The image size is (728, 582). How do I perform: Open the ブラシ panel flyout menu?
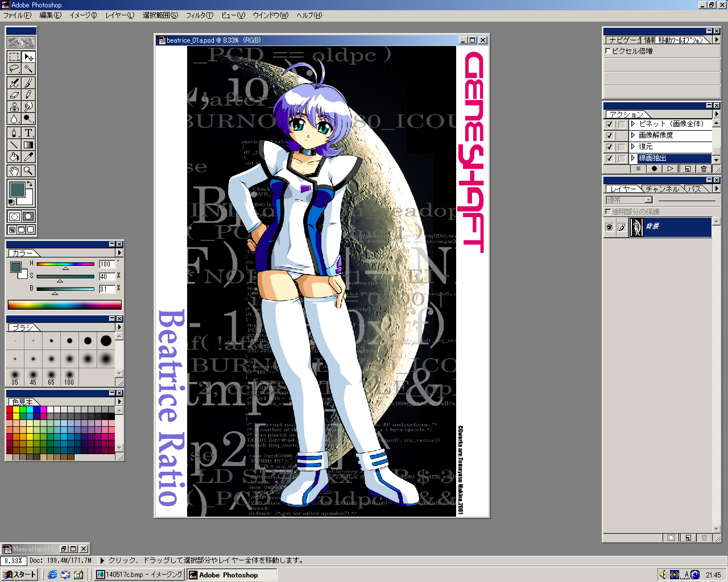(119, 327)
